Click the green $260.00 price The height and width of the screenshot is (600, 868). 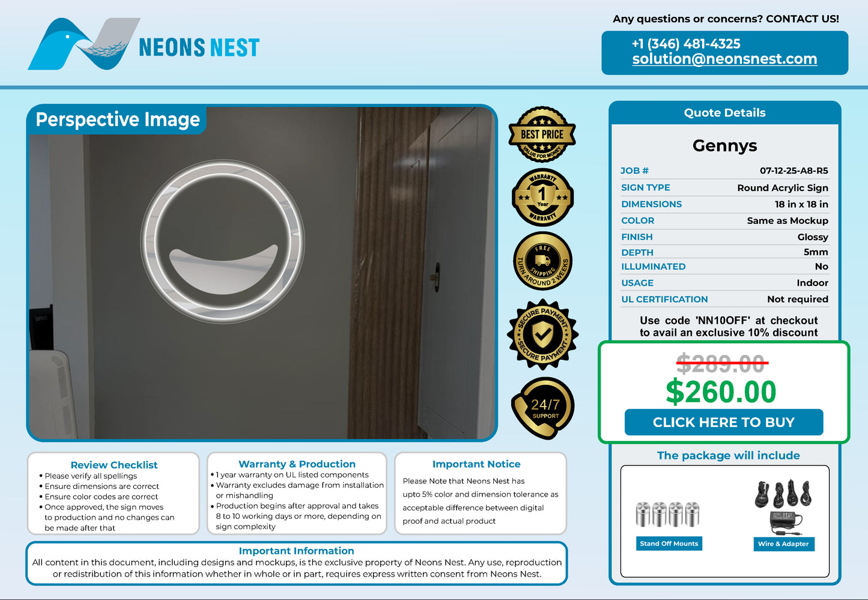[721, 392]
